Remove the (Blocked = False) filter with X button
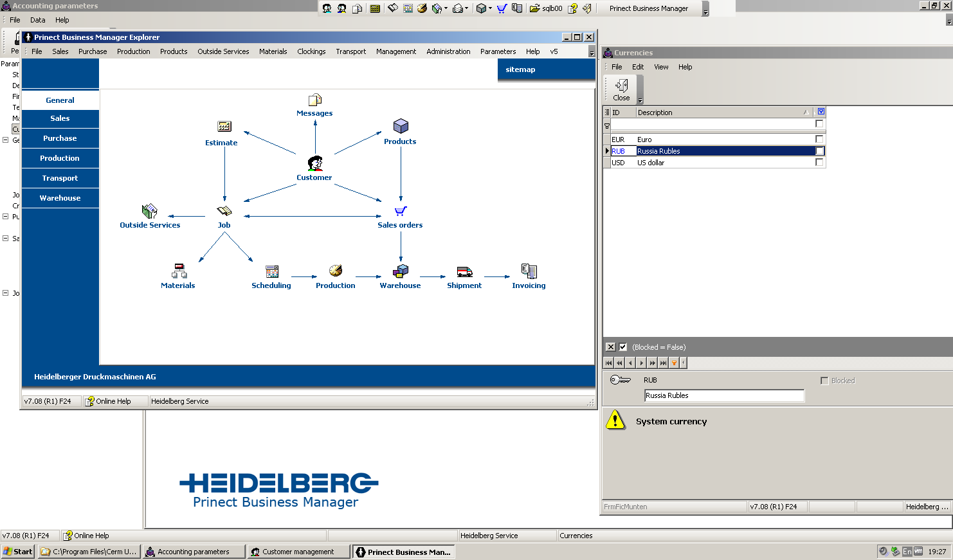Screen dimensions: 953x560 click(611, 347)
